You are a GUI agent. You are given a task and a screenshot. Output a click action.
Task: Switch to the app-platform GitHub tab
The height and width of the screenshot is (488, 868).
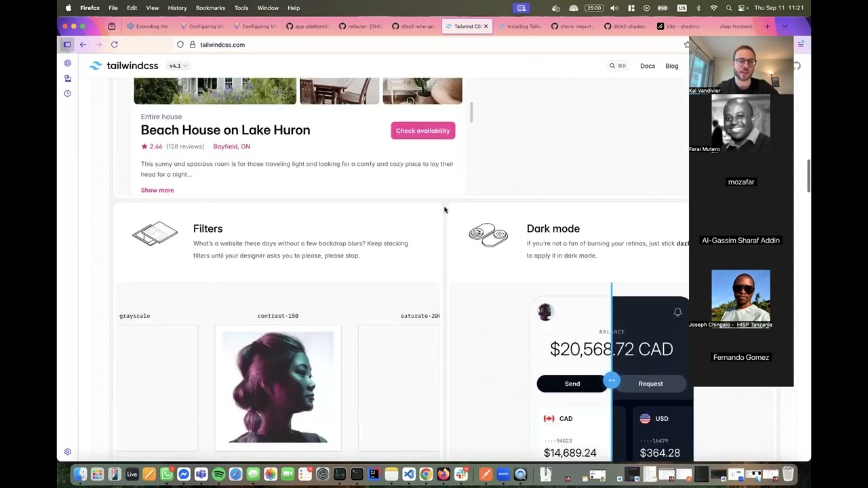click(x=308, y=26)
